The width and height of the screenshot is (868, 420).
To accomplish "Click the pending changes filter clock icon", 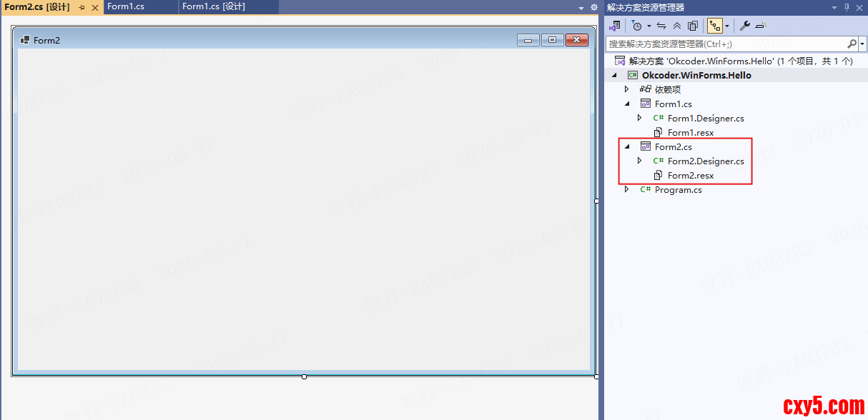I will coord(636,26).
